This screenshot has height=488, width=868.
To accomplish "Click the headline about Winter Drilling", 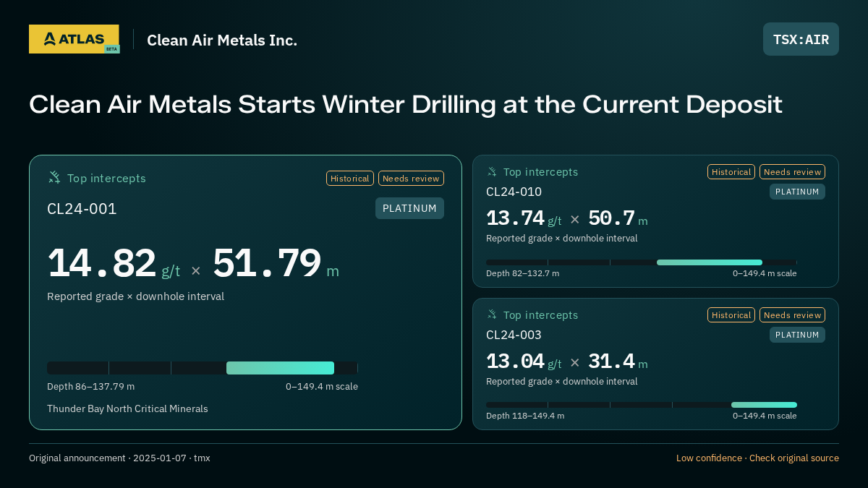I will [406, 104].
